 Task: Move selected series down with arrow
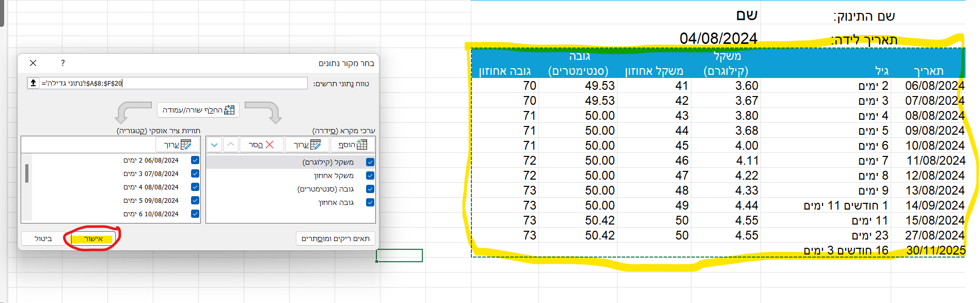[215, 145]
